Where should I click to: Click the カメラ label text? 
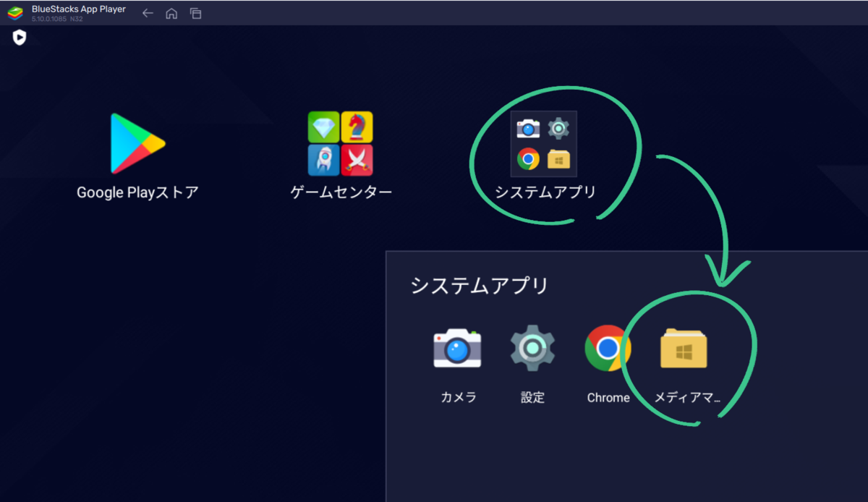click(459, 397)
